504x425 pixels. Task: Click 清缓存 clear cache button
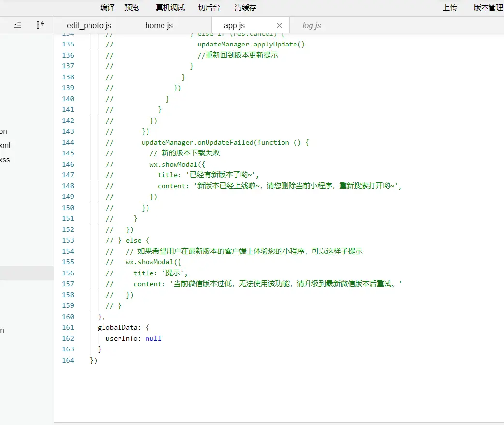coord(245,7)
